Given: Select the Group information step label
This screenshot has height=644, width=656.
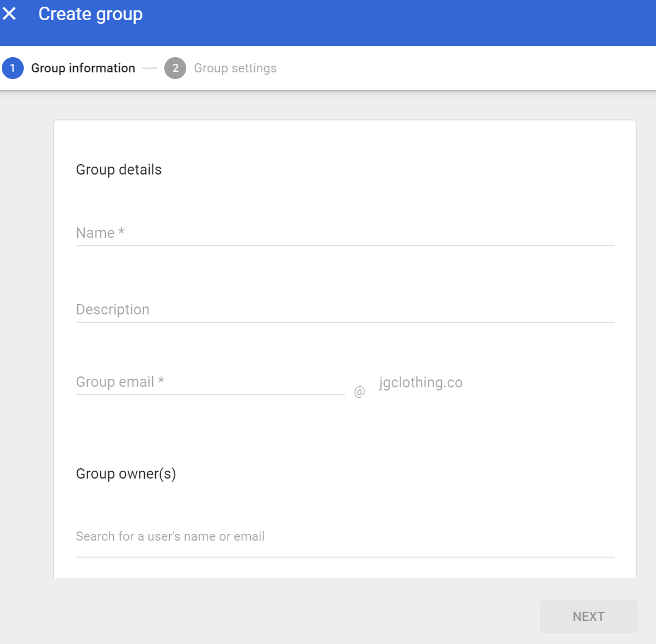Looking at the screenshot, I should [x=83, y=68].
